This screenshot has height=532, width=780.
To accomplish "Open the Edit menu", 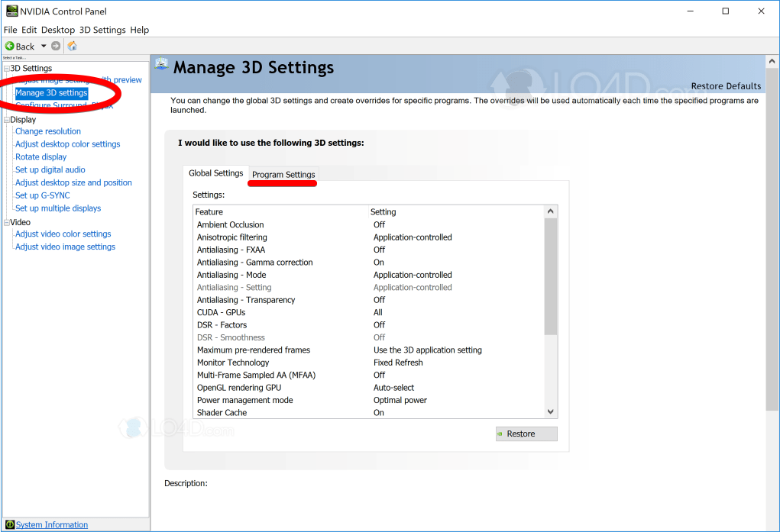I will pyautogui.click(x=29, y=30).
